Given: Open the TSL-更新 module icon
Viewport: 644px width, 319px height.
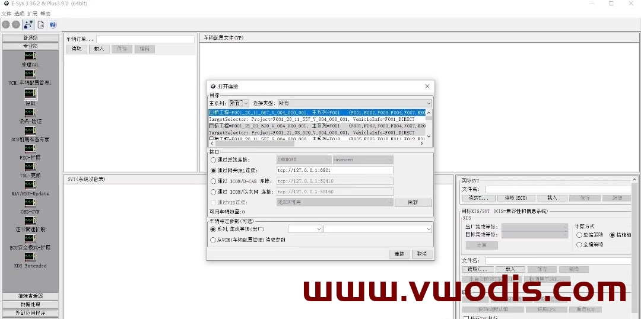Looking at the screenshot, I should (30, 167).
